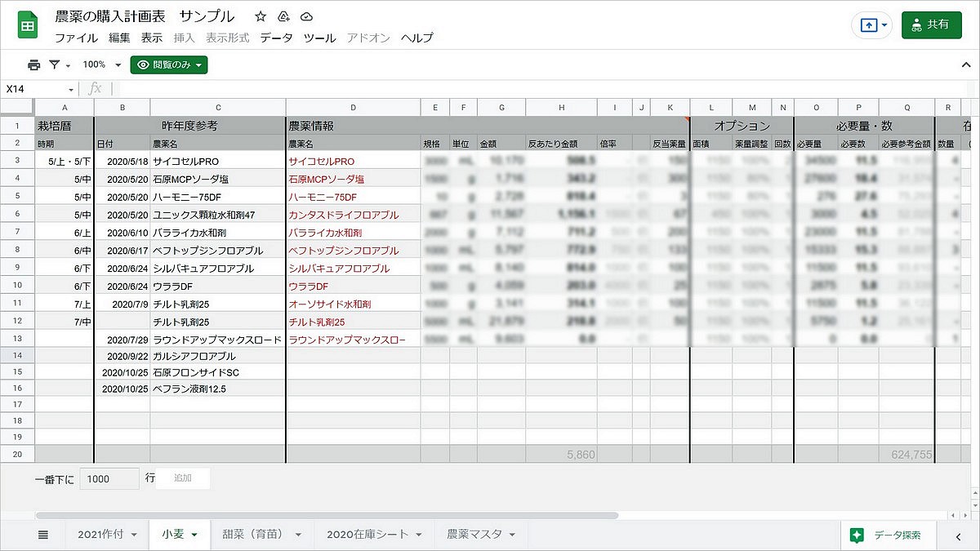Click the cell ガルシアフロアブル

(x=218, y=356)
